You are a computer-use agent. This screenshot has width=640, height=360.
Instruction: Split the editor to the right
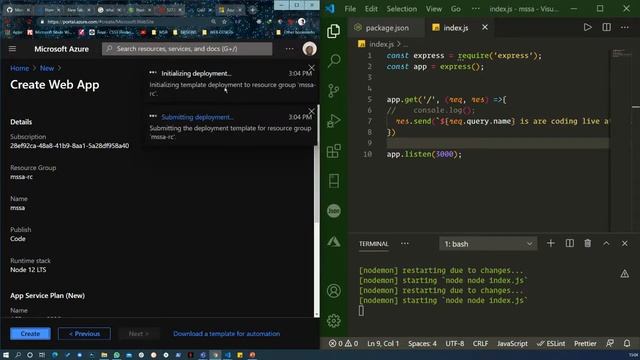click(607, 27)
